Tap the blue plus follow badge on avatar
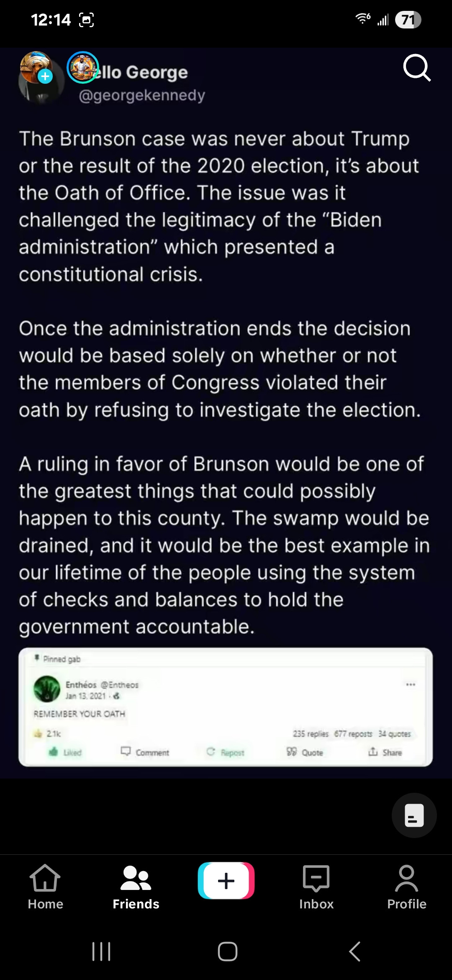Image resolution: width=452 pixels, height=980 pixels. pyautogui.click(x=45, y=76)
